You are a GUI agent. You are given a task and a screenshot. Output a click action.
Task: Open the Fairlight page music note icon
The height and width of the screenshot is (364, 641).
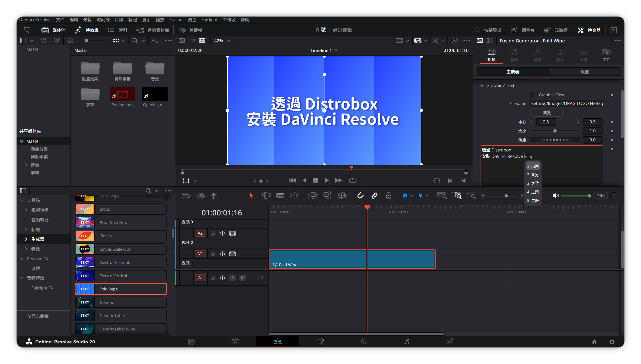coord(407,341)
